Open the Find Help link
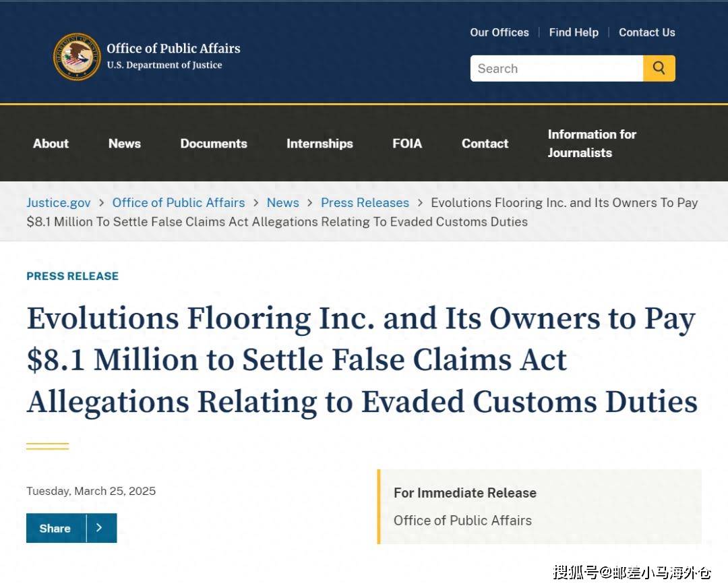 pyautogui.click(x=574, y=32)
